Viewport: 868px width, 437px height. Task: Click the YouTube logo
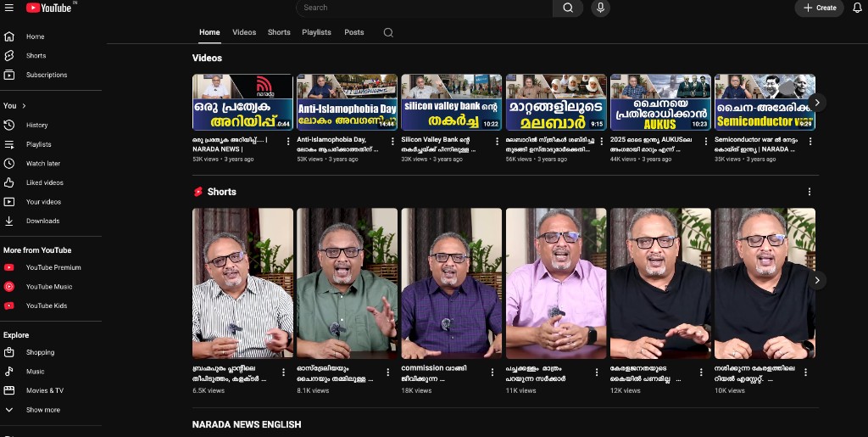(x=48, y=8)
